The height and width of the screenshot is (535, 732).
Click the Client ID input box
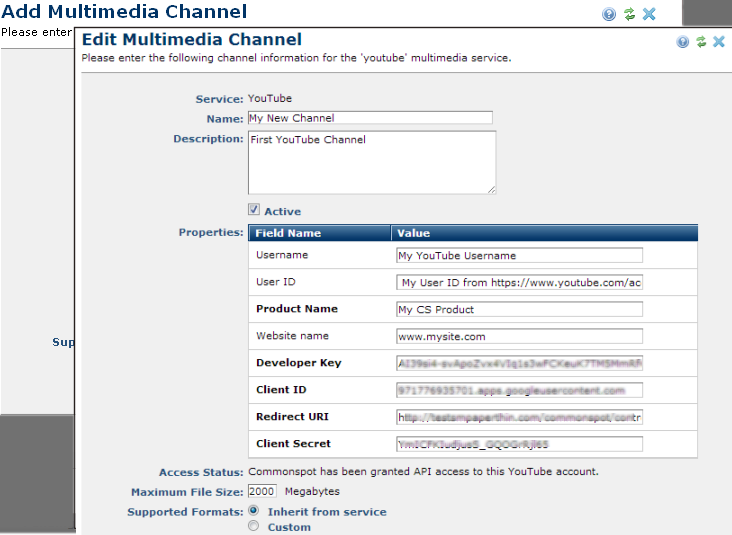coord(519,390)
